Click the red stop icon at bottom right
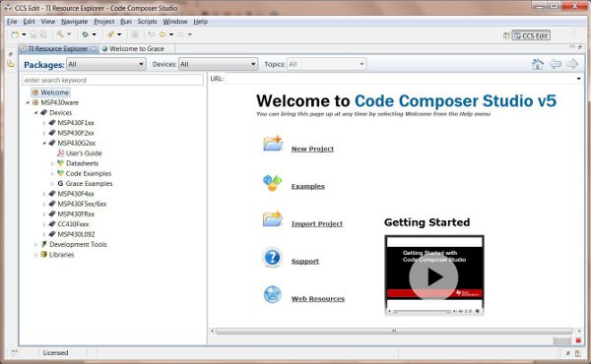Viewport: 591px width, 364px height. (578, 340)
